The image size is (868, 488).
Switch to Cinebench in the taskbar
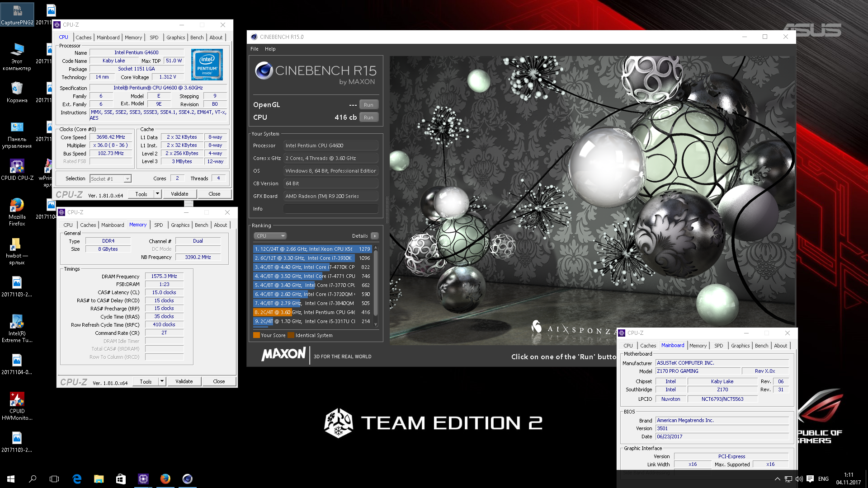188,479
